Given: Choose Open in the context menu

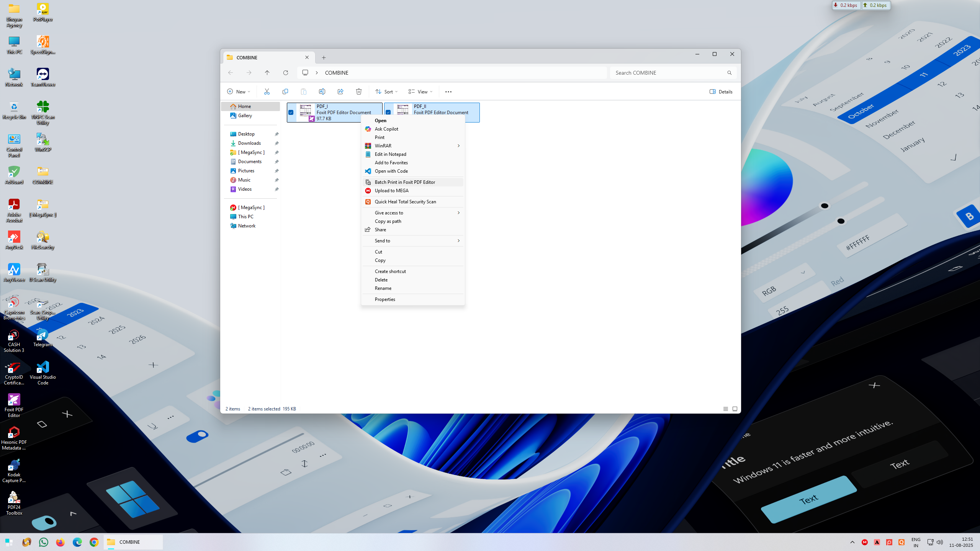Looking at the screenshot, I should tap(413, 121).
